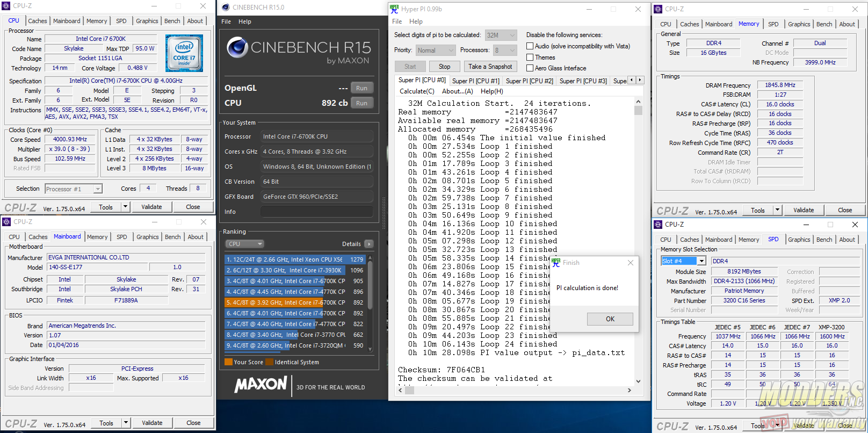Open the Help menu in Hyper PI

click(x=416, y=21)
